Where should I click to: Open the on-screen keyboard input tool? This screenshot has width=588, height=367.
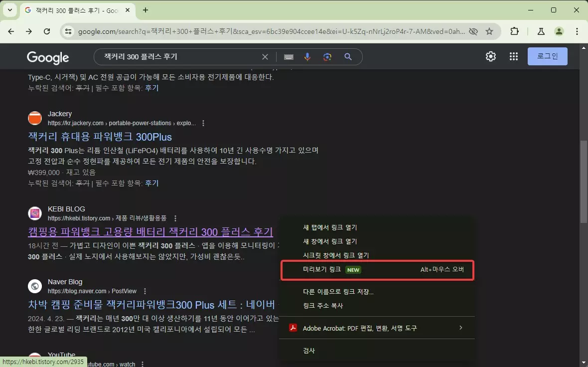289,57
